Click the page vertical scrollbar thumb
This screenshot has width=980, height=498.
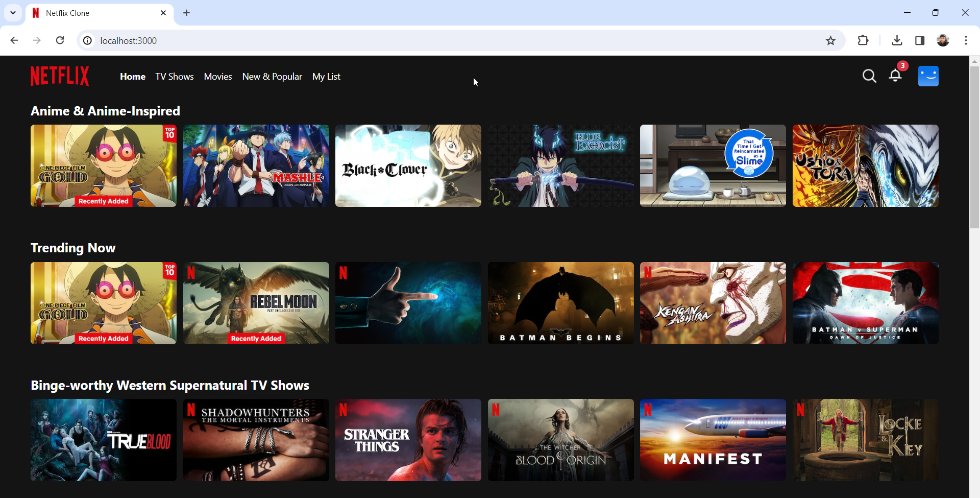pos(974,147)
